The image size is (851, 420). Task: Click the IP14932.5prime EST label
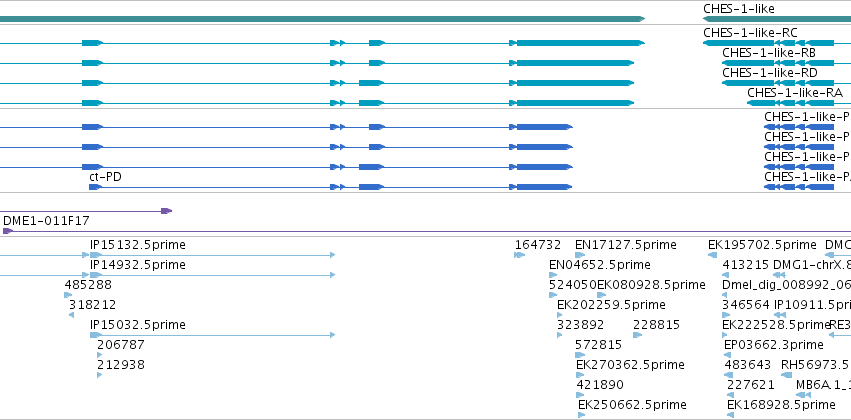[x=138, y=265]
